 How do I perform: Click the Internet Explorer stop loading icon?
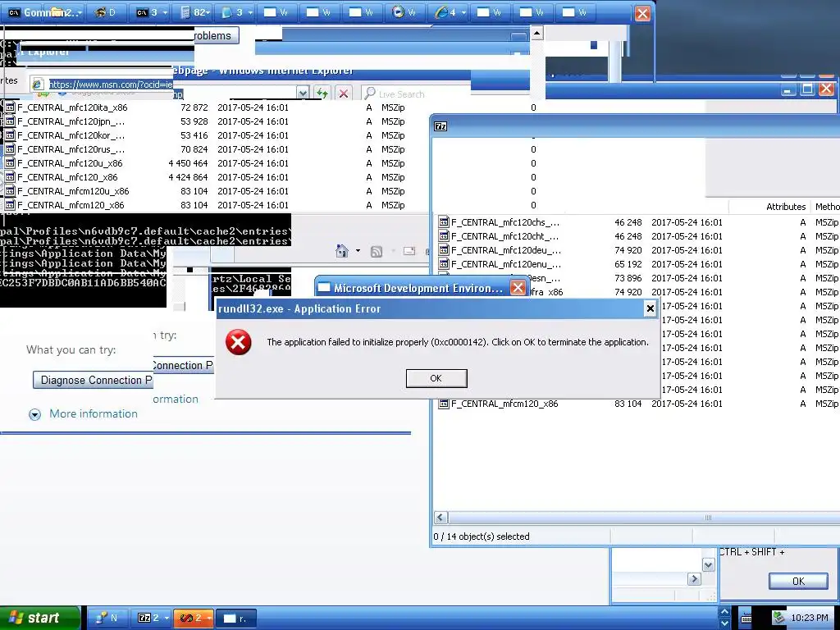[x=344, y=94]
